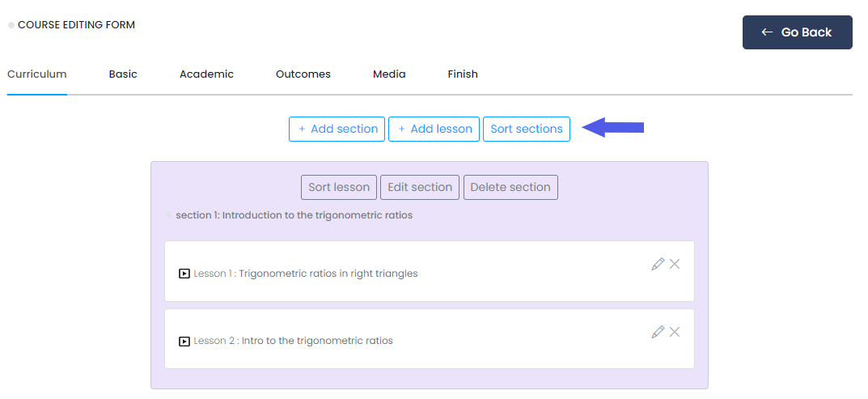
Task: Open the Media tab
Action: (389, 74)
